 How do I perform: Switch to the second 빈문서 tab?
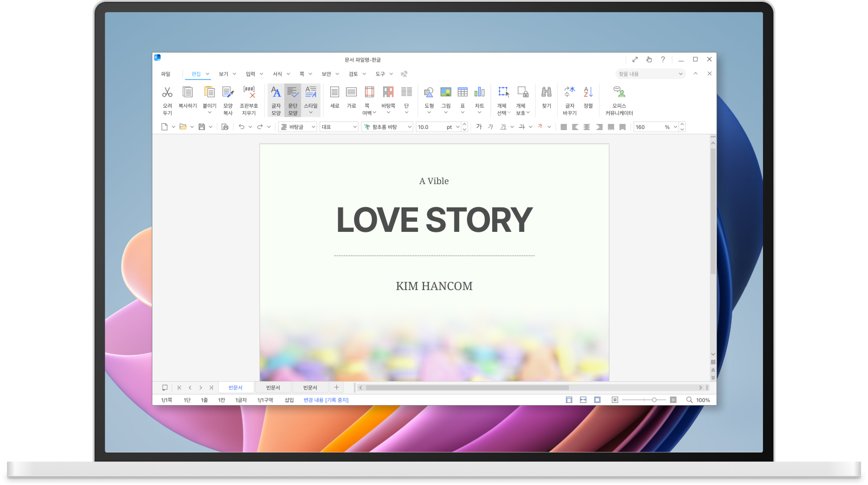tap(273, 388)
